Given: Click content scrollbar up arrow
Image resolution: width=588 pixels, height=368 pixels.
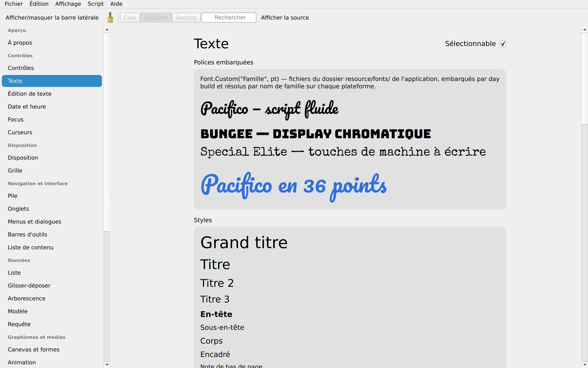Looking at the screenshot, I should 585,30.
